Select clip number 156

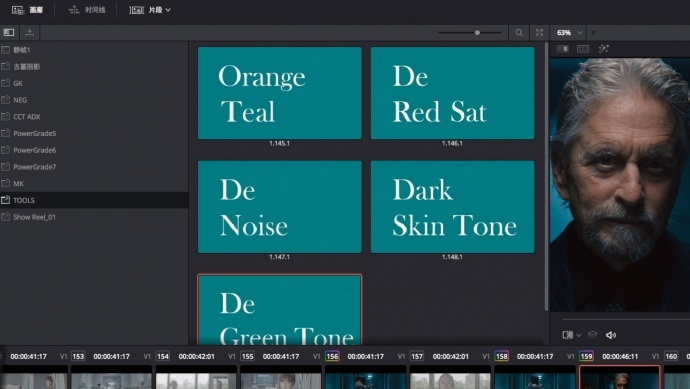tap(332, 356)
